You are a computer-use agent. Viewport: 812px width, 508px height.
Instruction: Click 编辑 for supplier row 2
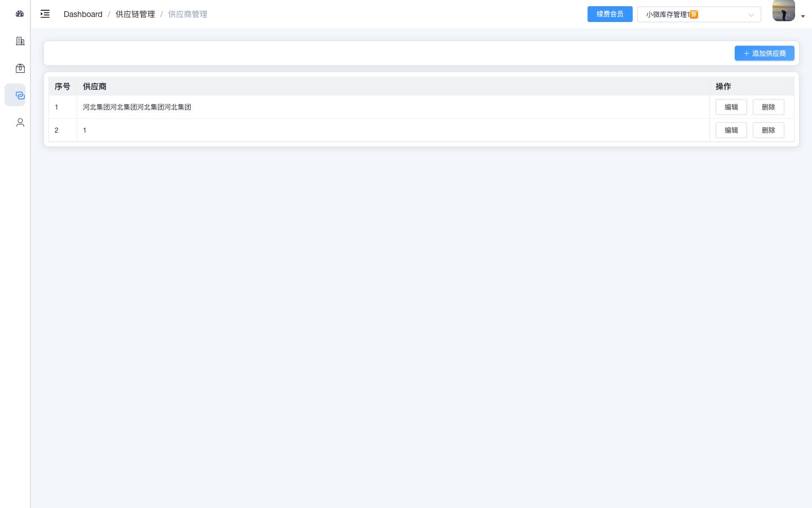(x=731, y=130)
